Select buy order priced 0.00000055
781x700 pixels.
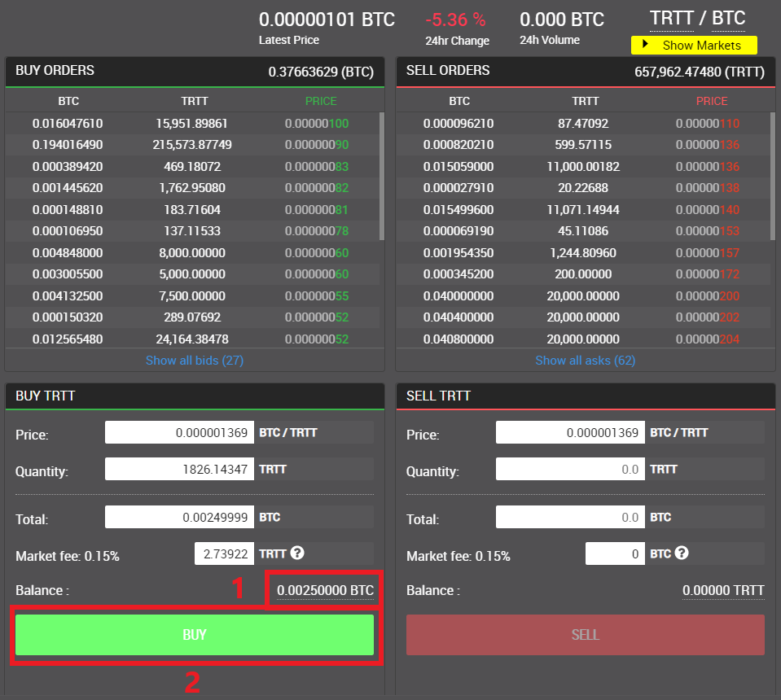click(192, 296)
